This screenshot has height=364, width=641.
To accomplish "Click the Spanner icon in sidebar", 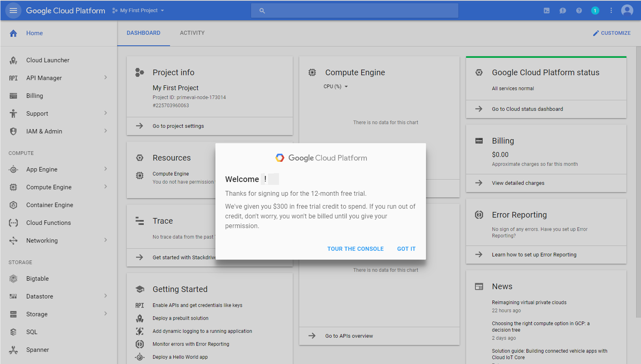I will click(13, 350).
